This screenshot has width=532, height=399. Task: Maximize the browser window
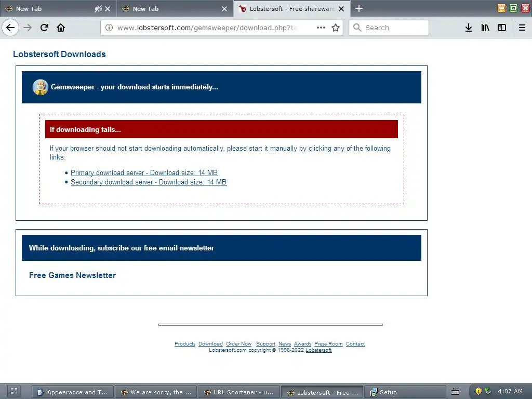(x=513, y=8)
